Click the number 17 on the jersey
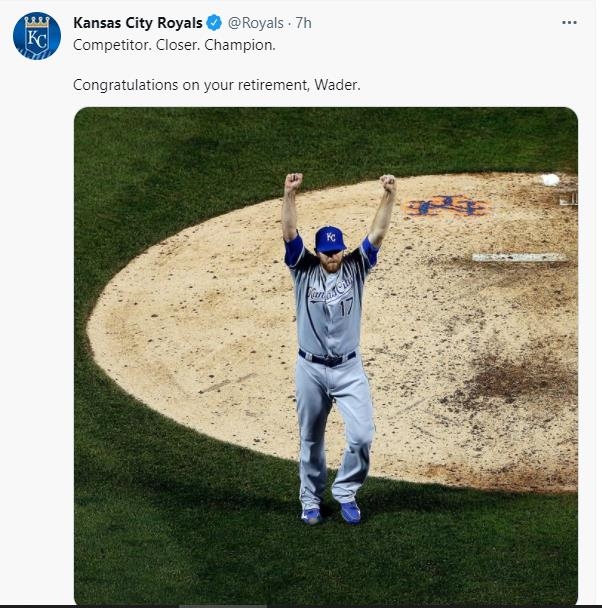602x608 pixels. (345, 310)
